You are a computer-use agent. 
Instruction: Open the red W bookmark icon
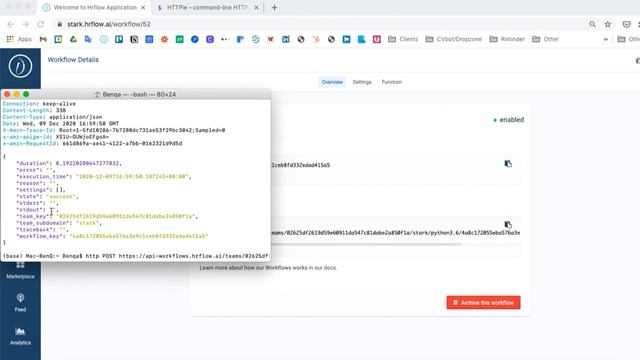point(270,39)
